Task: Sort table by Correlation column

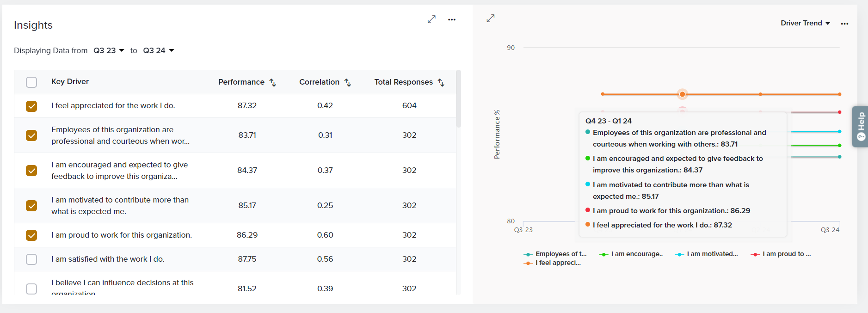Action: 348,82
